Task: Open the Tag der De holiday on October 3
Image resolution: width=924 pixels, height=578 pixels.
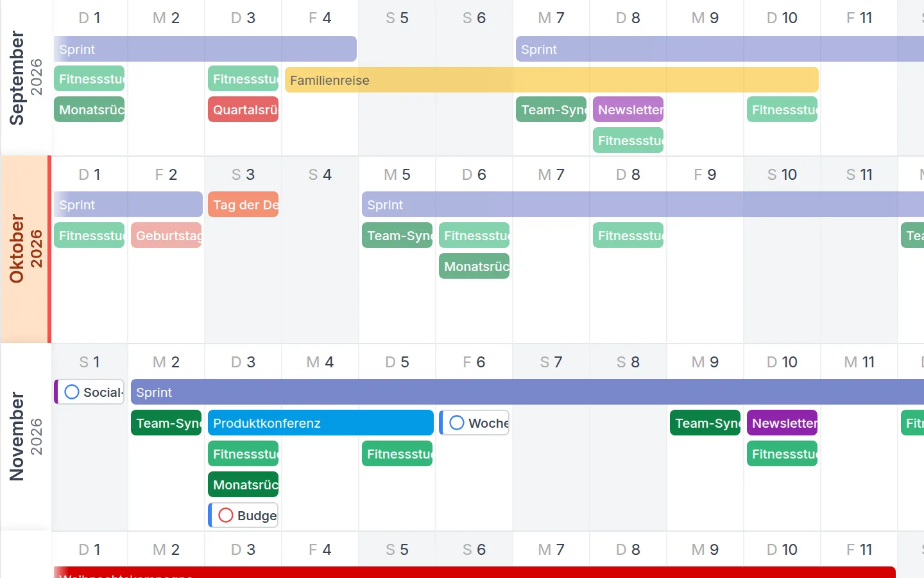Action: pos(243,204)
